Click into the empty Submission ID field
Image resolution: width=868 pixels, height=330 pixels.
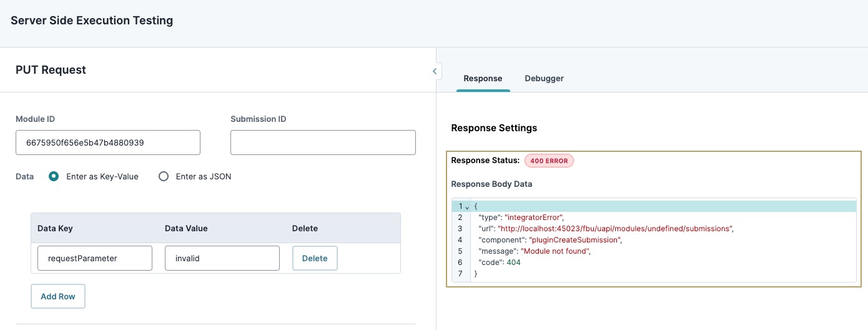(x=323, y=142)
